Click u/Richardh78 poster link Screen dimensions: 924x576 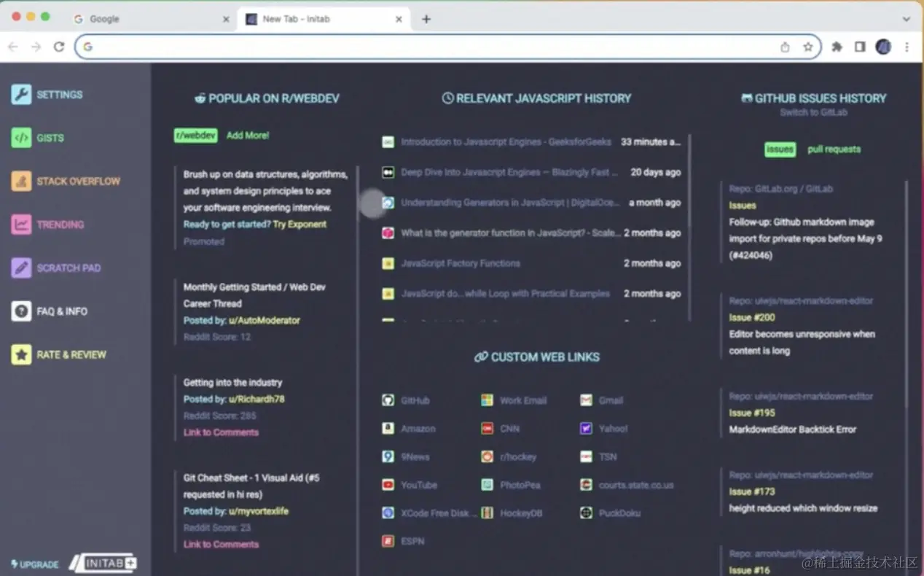(x=257, y=399)
